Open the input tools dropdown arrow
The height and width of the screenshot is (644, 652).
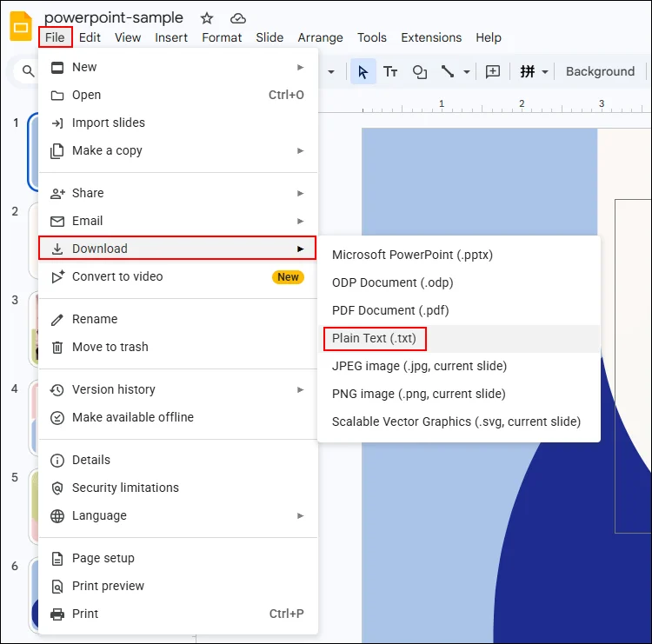[x=545, y=72]
